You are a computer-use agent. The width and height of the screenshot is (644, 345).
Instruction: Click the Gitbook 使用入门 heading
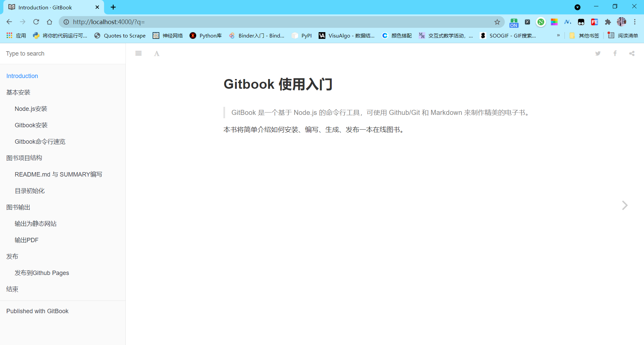click(x=278, y=84)
